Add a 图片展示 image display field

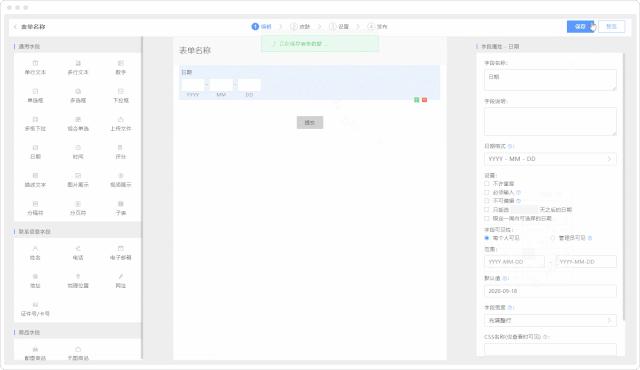78,180
